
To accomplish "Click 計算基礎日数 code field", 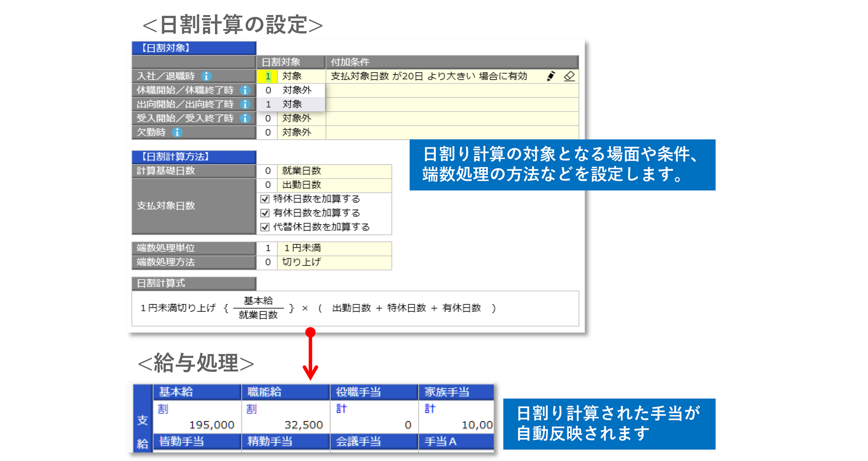I will point(267,171).
